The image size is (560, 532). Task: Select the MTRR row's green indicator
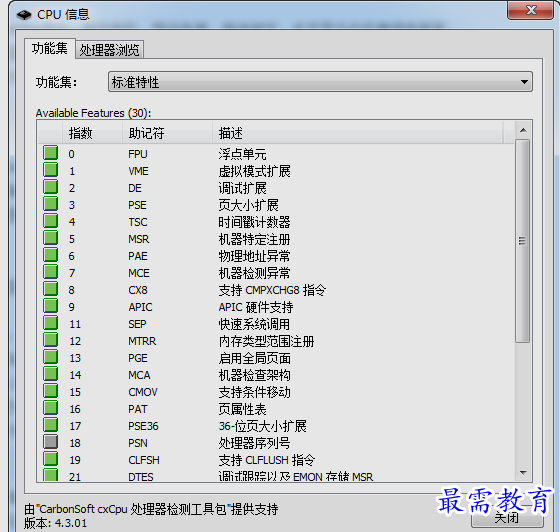click(50, 340)
